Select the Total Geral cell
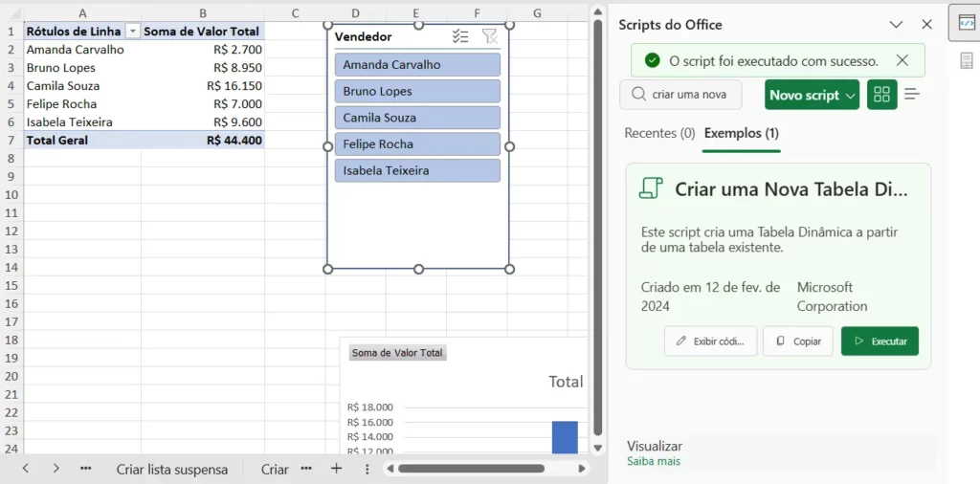This screenshot has width=980, height=484. click(82, 140)
